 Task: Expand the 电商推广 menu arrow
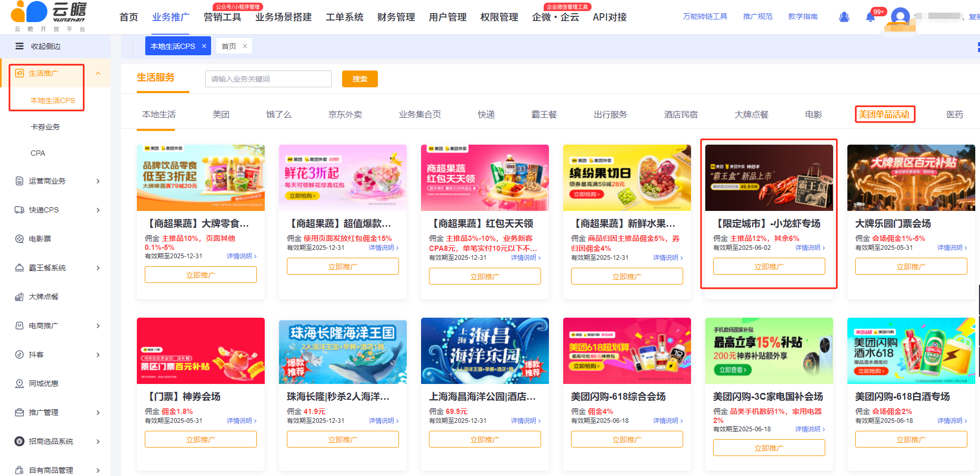point(98,326)
